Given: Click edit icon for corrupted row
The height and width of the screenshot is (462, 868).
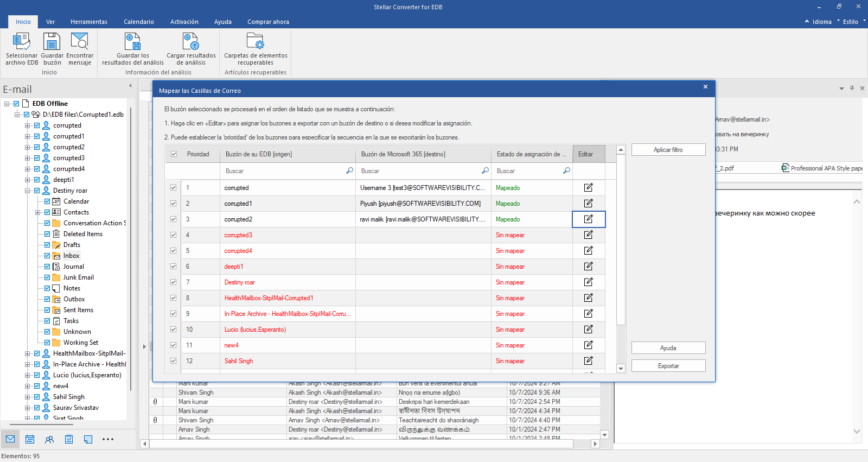Looking at the screenshot, I should pos(588,188).
